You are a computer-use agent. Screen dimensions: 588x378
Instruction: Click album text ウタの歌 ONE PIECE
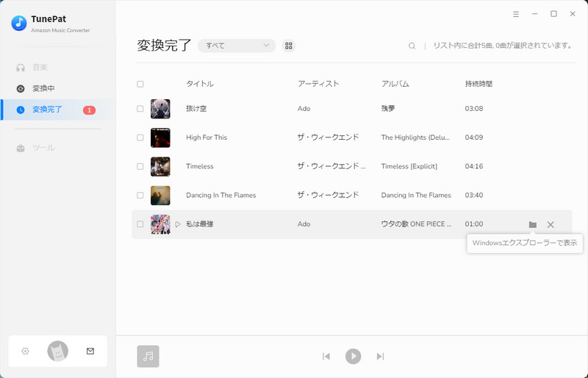coord(417,224)
